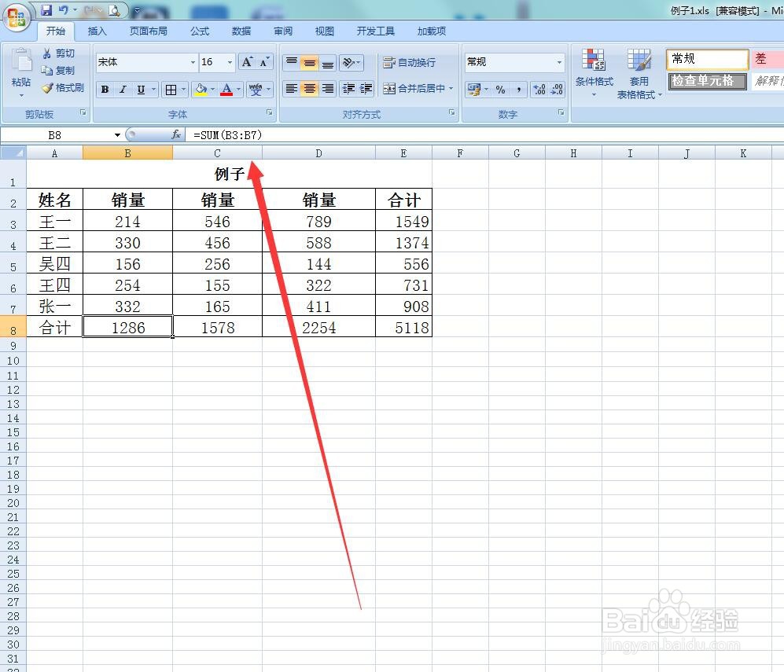The image size is (784, 672).
Task: Toggle bold formatting
Action: [105, 90]
